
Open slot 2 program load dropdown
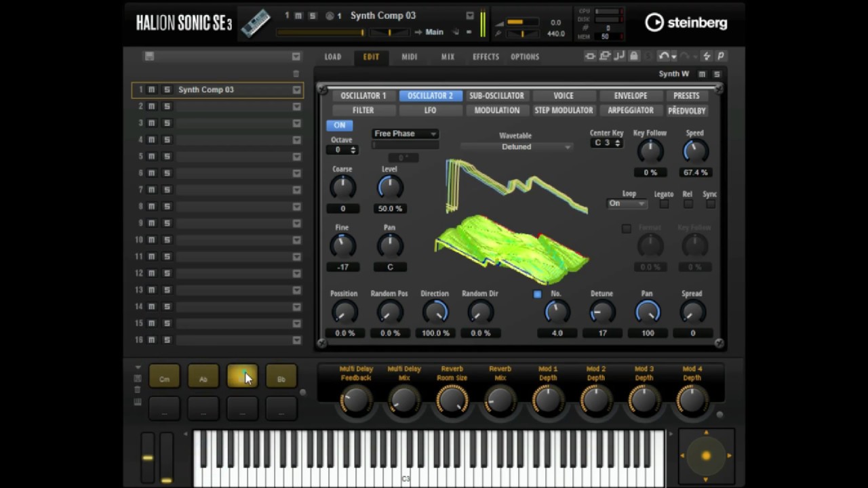click(x=296, y=106)
